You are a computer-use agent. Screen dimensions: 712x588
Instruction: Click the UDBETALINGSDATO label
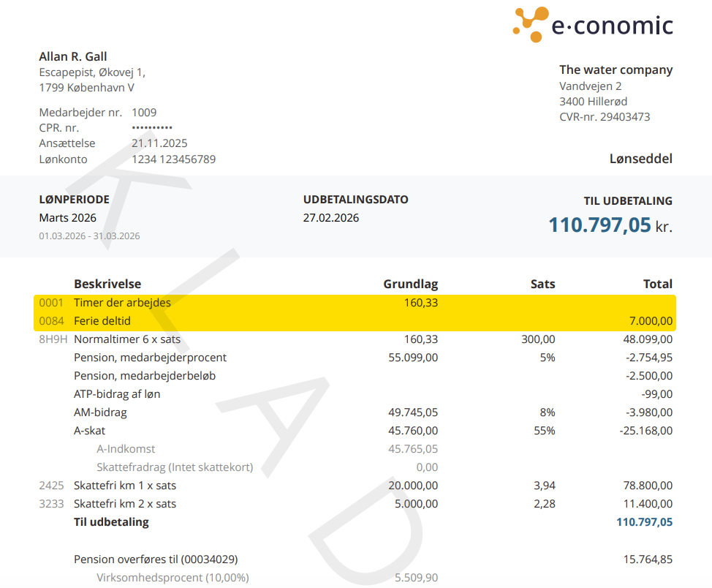click(x=355, y=200)
